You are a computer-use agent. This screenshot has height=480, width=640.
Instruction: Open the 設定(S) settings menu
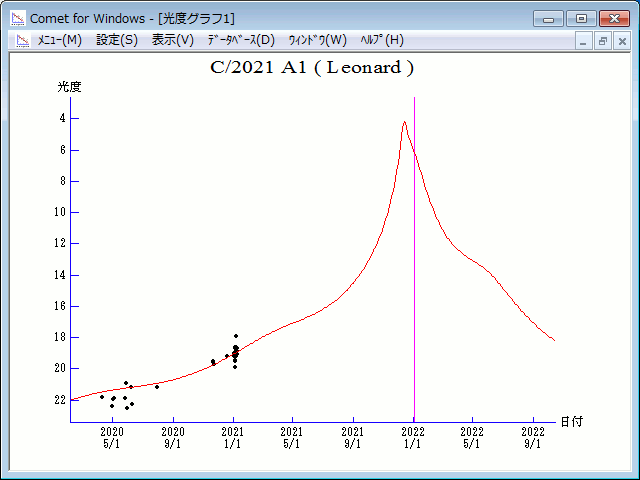[117, 40]
